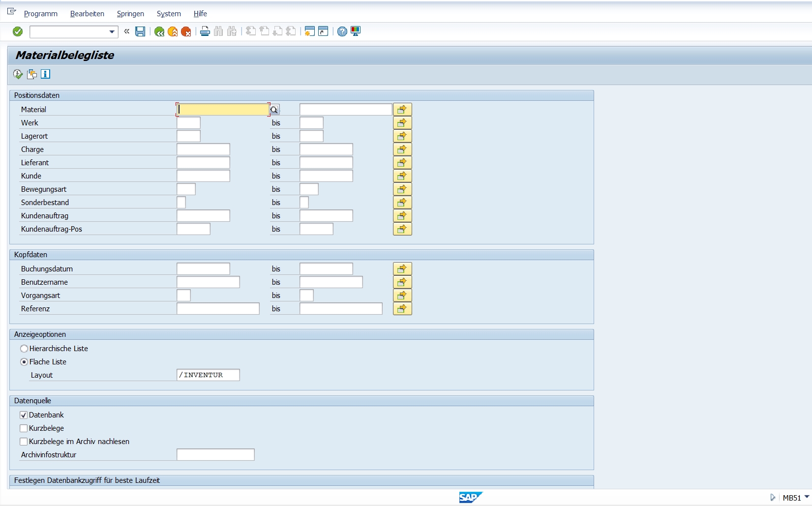Select the Flache Liste radio button
The height and width of the screenshot is (506, 812).
[24, 362]
